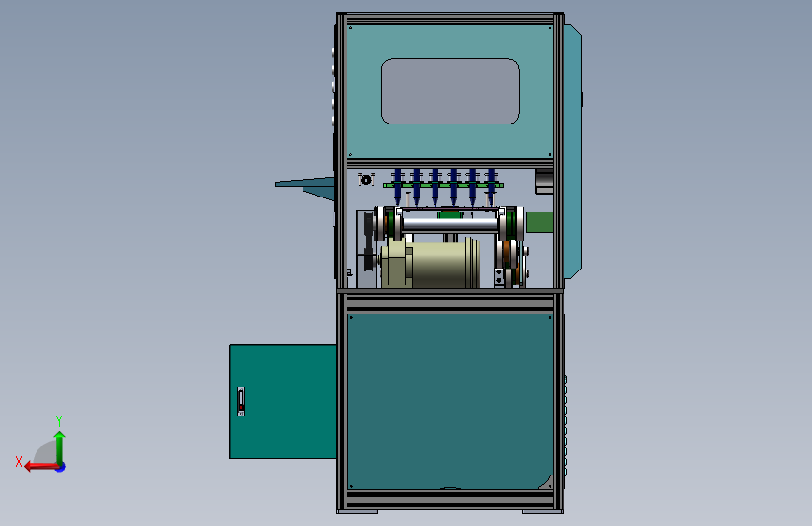Select the black belt pulley left of the motor
Image resolution: width=812 pixels, height=526 pixels.
pos(369,241)
